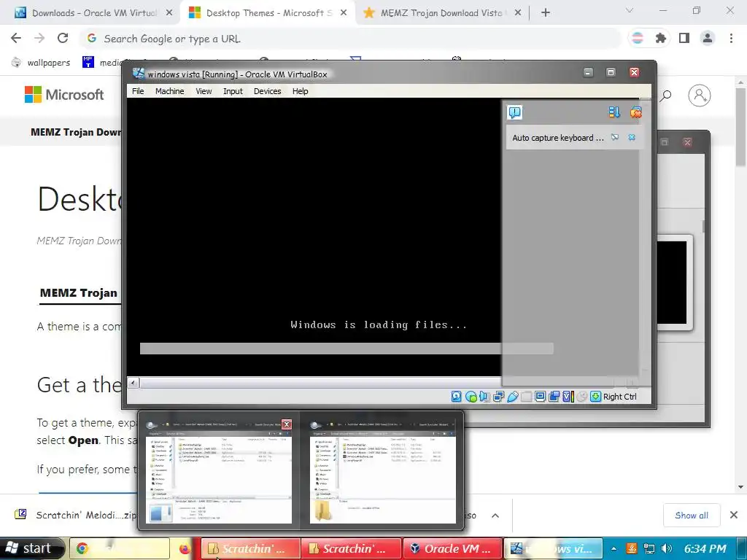Open the Chrome profile avatar

point(708,38)
